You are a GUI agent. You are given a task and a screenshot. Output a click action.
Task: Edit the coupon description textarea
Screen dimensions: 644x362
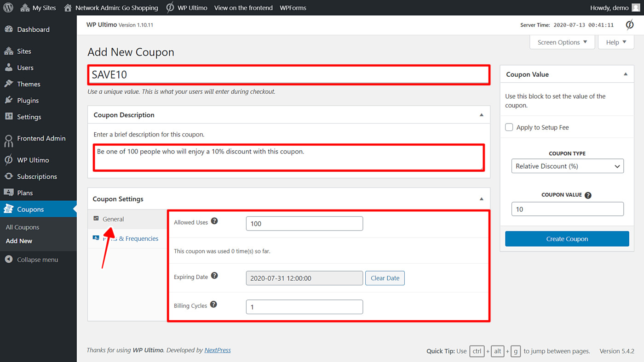coord(289,158)
